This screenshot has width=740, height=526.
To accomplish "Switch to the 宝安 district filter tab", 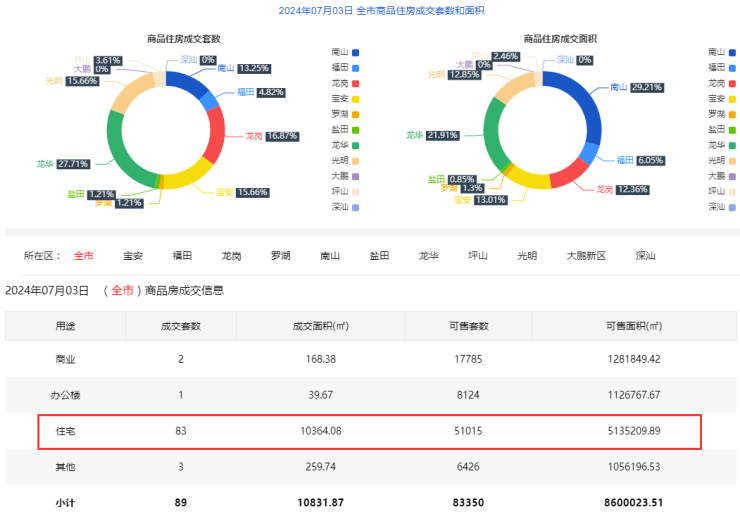I will pyautogui.click(x=133, y=256).
